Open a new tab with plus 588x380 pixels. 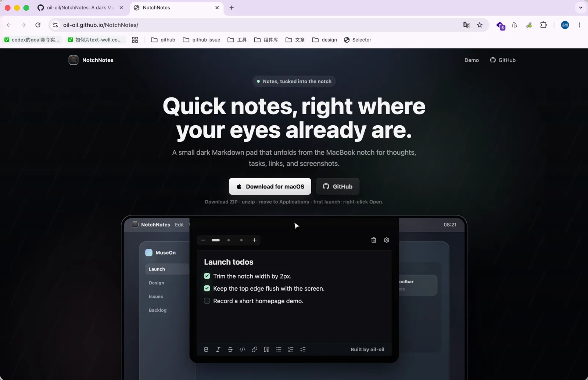coord(232,8)
